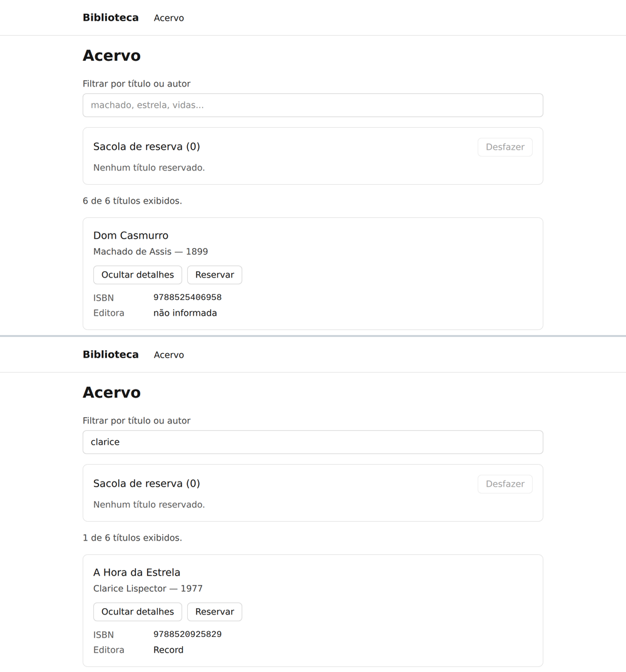Click the Biblioteca brand above the clarice search

coord(111,354)
